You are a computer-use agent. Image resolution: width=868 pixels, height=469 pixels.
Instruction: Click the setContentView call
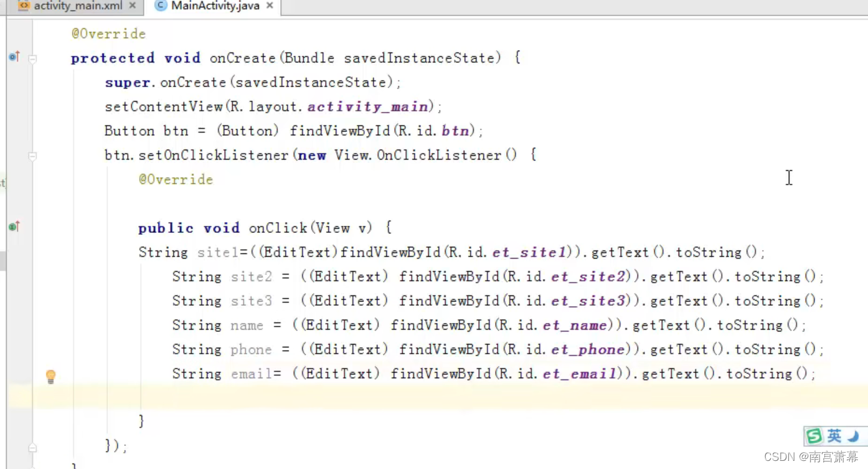tap(164, 107)
